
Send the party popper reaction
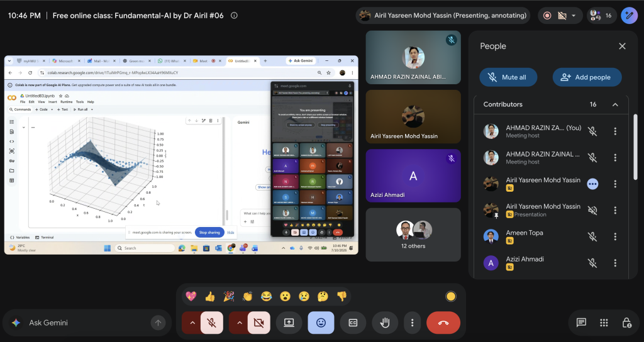[229, 296]
